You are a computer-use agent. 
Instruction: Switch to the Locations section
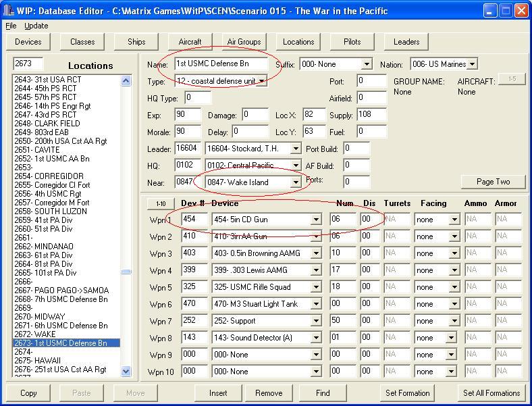tap(298, 42)
